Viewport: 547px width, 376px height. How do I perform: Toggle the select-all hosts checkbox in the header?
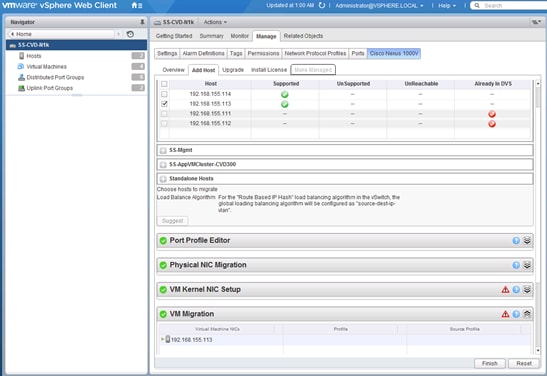click(164, 84)
